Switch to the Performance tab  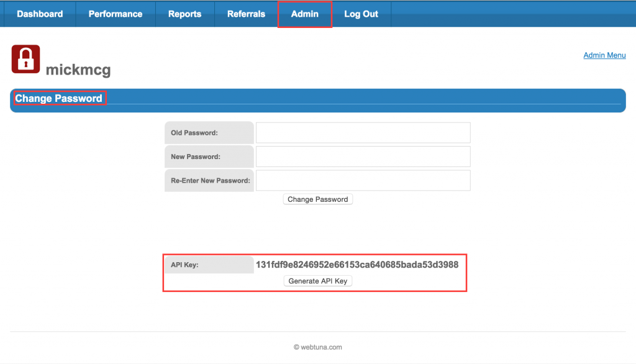coord(115,14)
